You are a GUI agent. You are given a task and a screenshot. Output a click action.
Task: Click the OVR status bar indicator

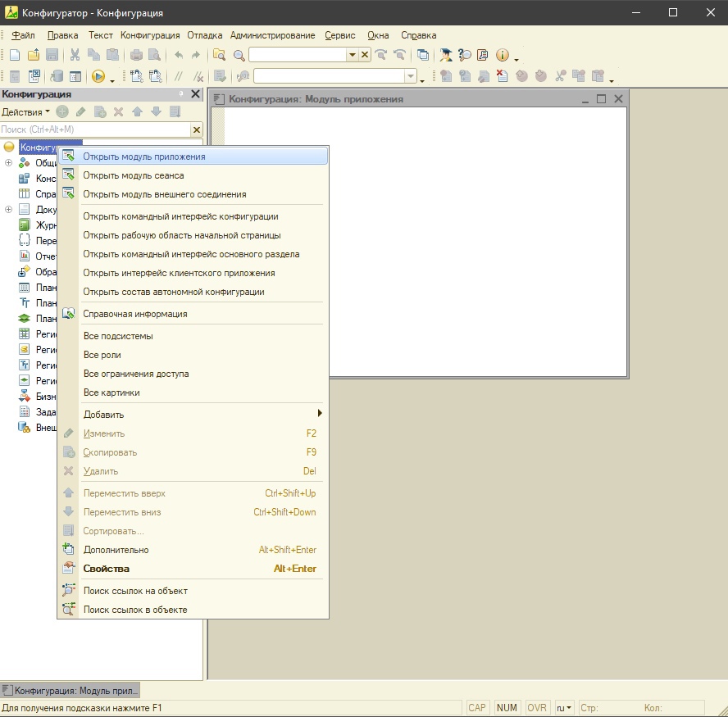coord(537,708)
